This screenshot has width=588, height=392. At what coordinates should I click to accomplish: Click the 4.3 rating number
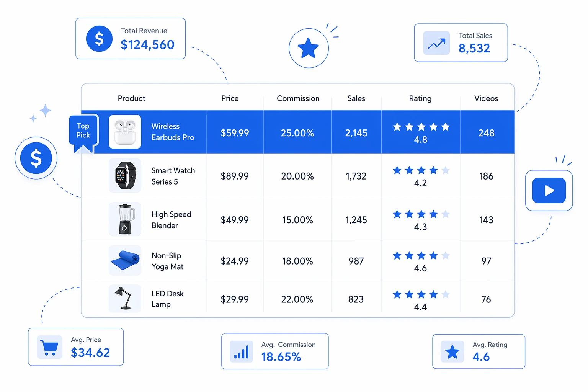click(x=420, y=227)
